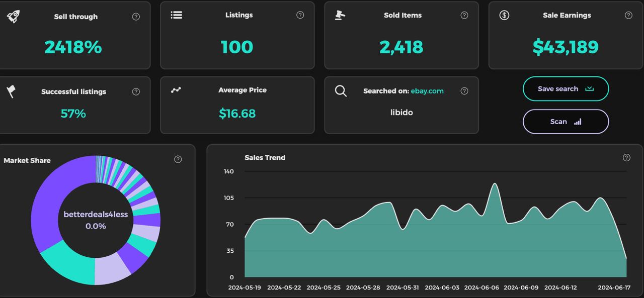Click the Save search button
644x298 pixels.
tap(566, 89)
